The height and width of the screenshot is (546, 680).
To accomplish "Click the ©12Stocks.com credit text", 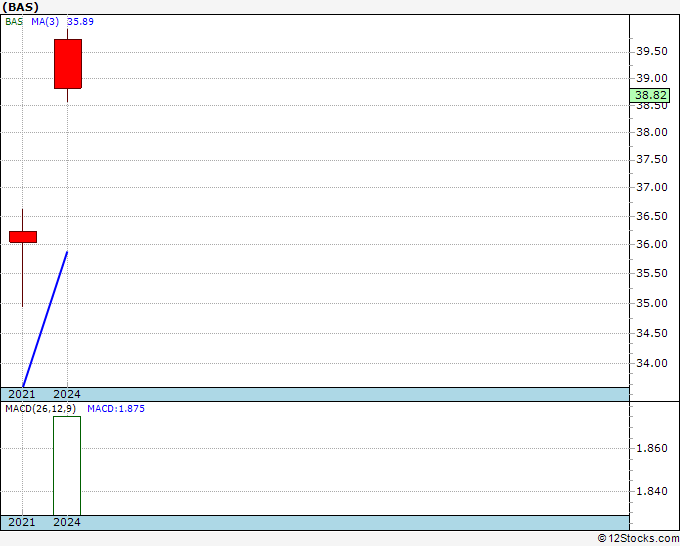I will (x=638, y=539).
